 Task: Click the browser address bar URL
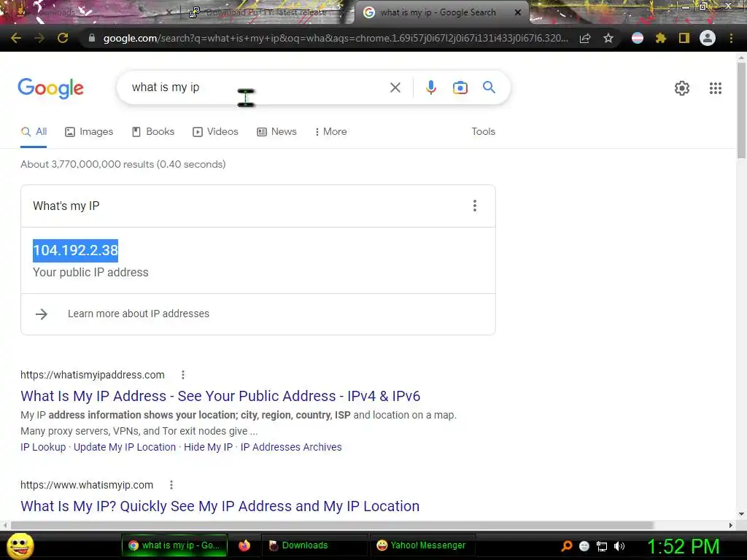pos(336,38)
